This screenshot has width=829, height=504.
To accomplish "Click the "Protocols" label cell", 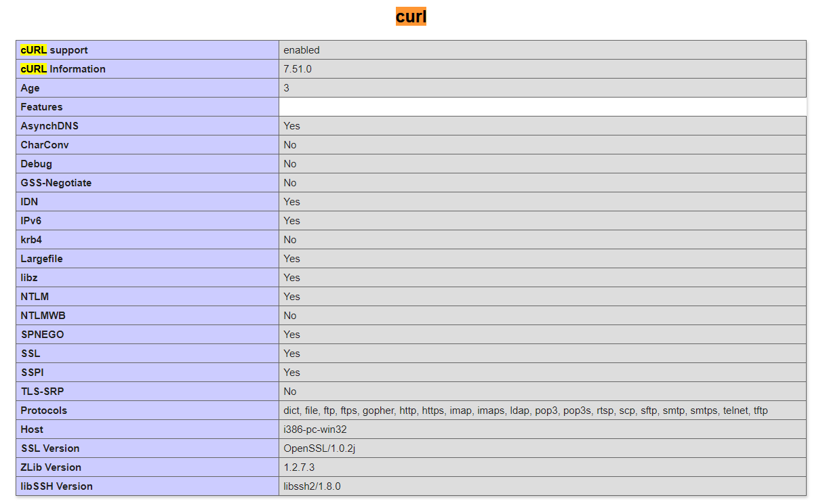I will tap(147, 411).
